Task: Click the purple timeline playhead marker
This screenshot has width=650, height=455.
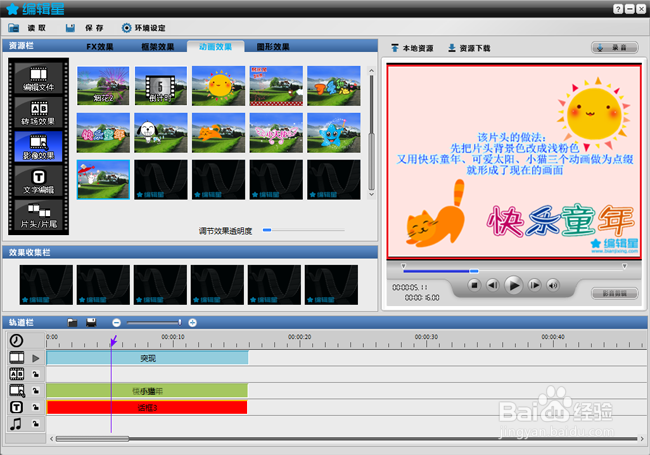Action: pyautogui.click(x=113, y=341)
